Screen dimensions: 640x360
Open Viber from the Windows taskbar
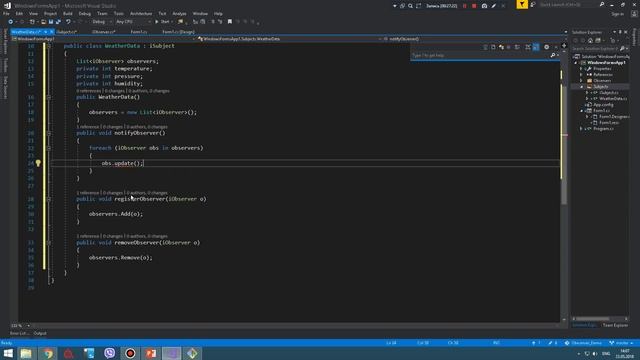pos(109,353)
